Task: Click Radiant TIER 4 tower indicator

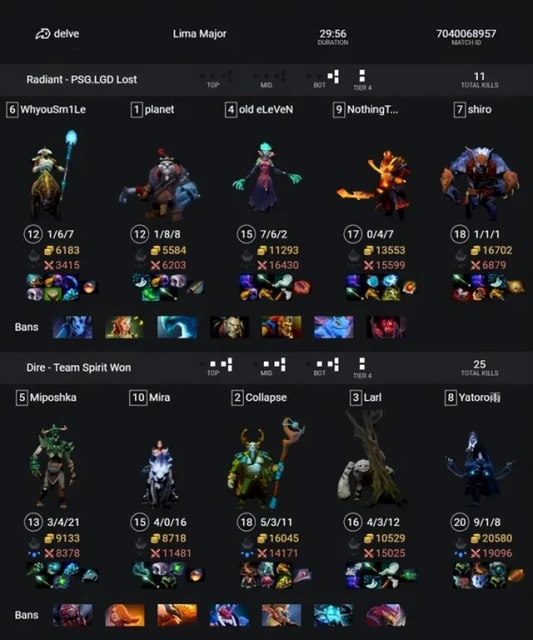Action: click(362, 76)
